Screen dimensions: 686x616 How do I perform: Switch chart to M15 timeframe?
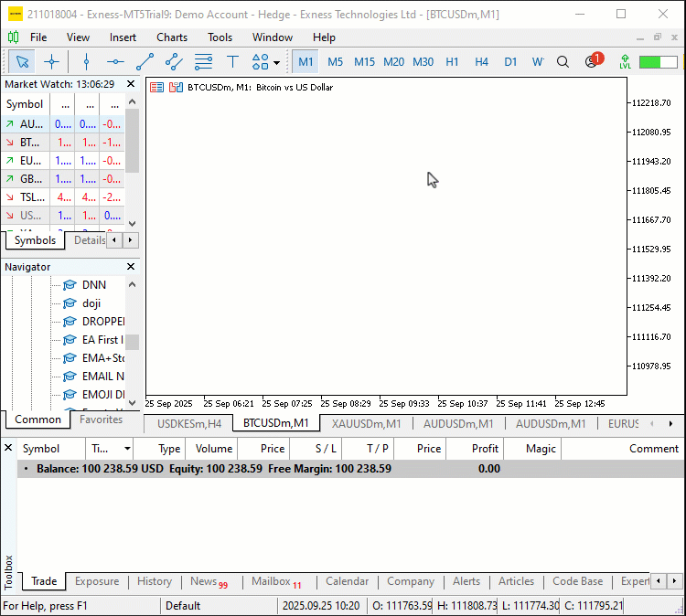(364, 61)
